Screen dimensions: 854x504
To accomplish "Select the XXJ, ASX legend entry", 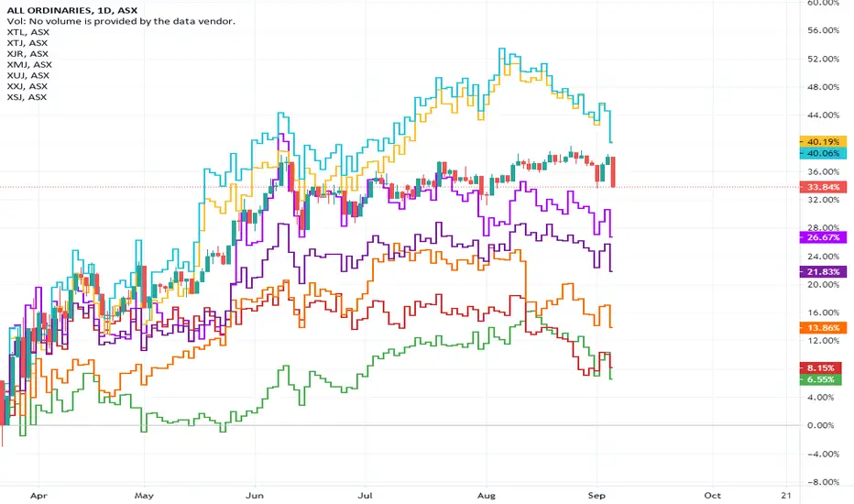I will click(27, 87).
